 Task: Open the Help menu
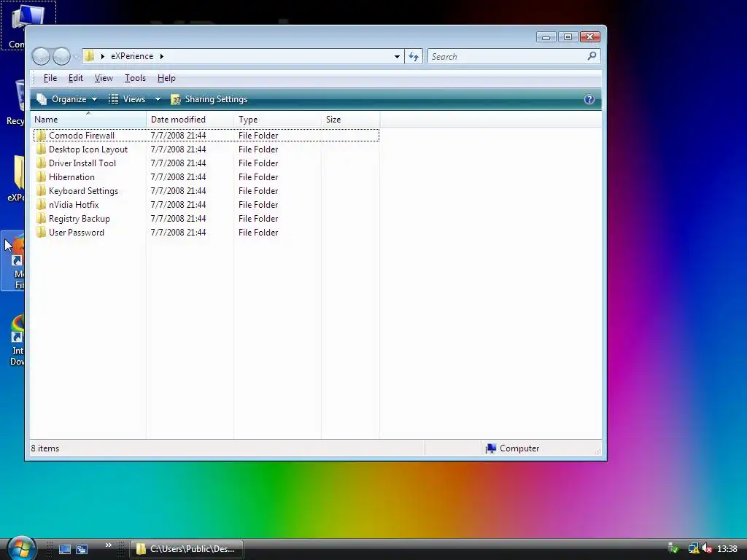pos(166,78)
